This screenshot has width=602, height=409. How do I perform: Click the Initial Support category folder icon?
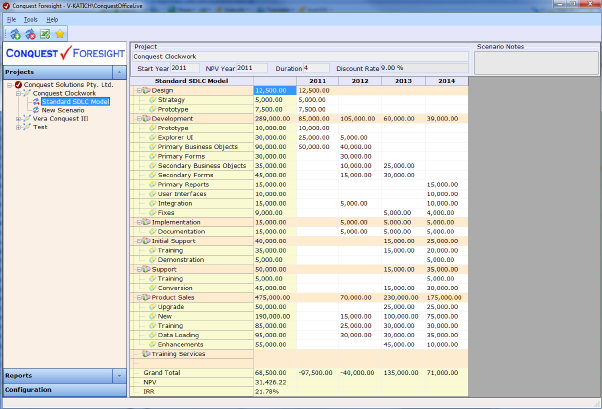[146, 241]
